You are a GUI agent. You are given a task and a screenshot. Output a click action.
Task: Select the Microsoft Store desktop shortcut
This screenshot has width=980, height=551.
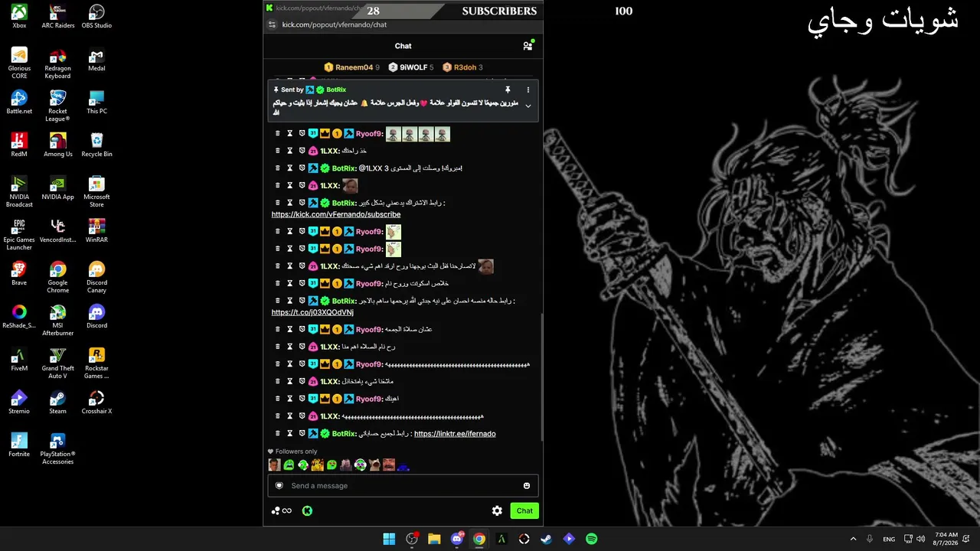[96, 192]
